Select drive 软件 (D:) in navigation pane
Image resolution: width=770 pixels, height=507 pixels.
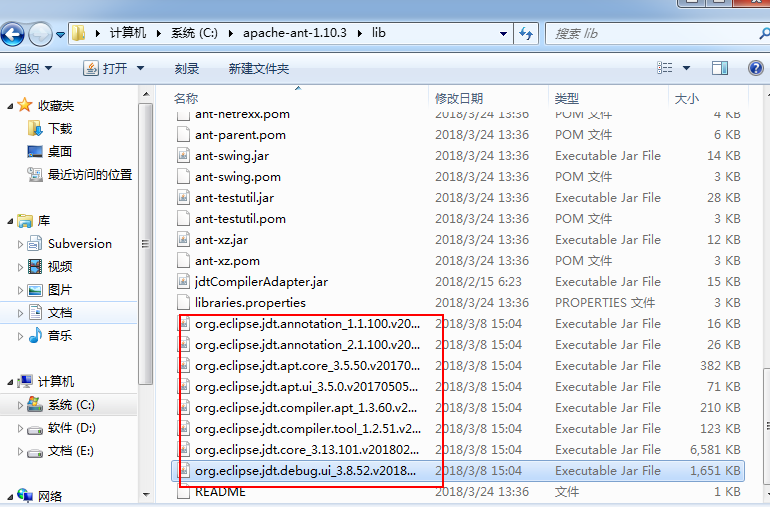tap(72, 428)
